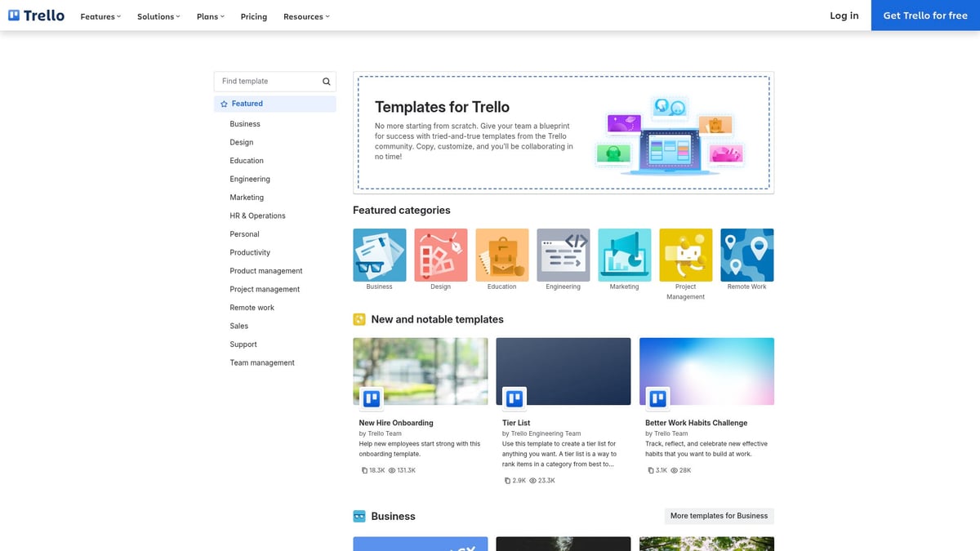Select Team management in the sidebar

(262, 362)
